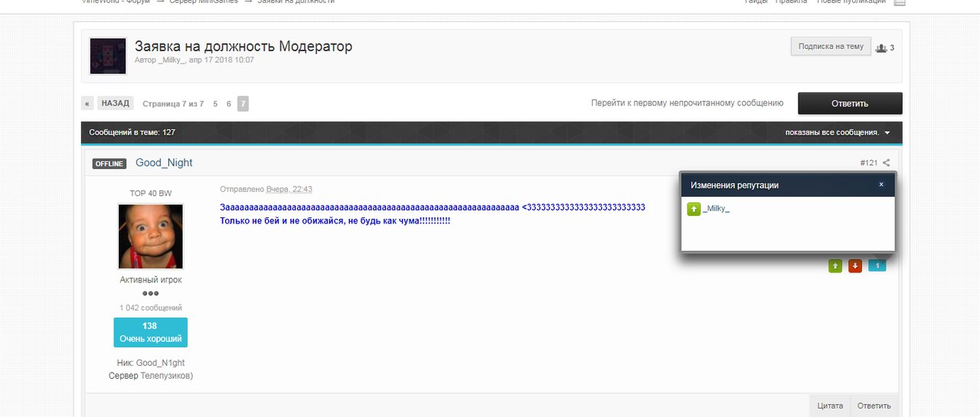Click the blue reputation count badge

(x=877, y=266)
